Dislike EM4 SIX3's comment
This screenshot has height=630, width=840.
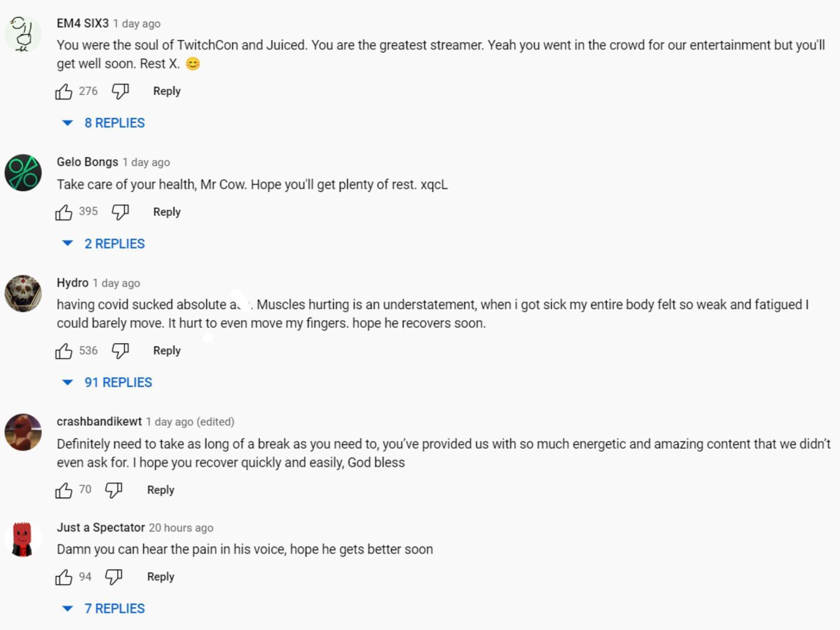(120, 92)
